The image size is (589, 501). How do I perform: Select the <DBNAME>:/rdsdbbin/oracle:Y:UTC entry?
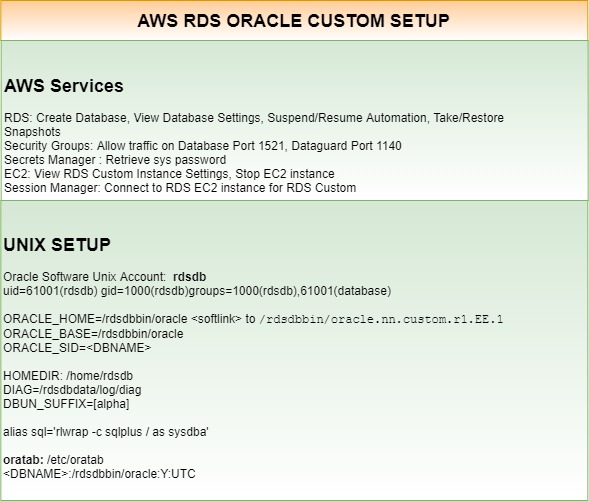point(99,474)
